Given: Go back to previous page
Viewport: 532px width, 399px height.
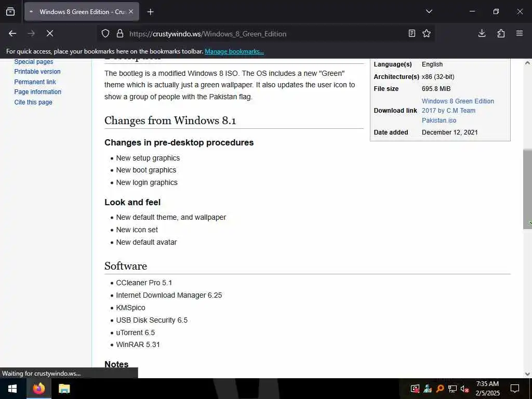Looking at the screenshot, I should 12,33.
